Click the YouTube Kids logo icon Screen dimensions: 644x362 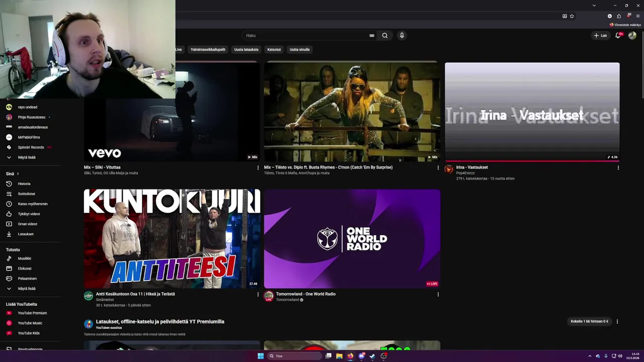pyautogui.click(x=9, y=333)
